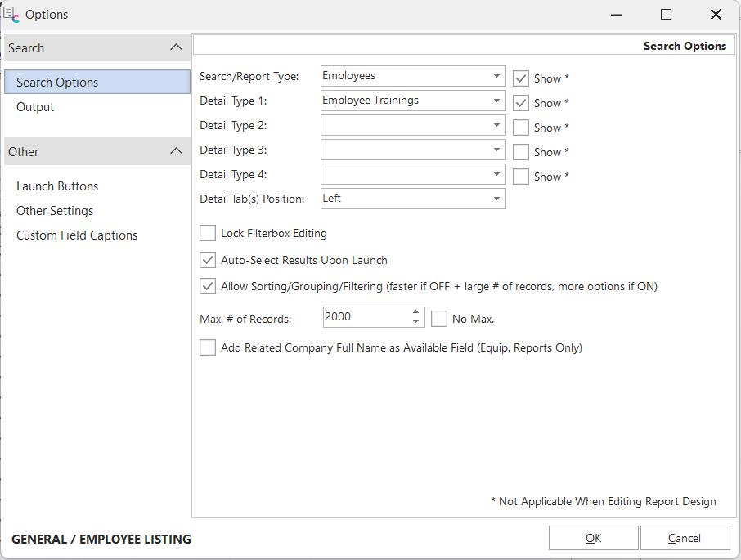
Task: Increase Max. # of Records with up arrow
Action: [x=416, y=312]
